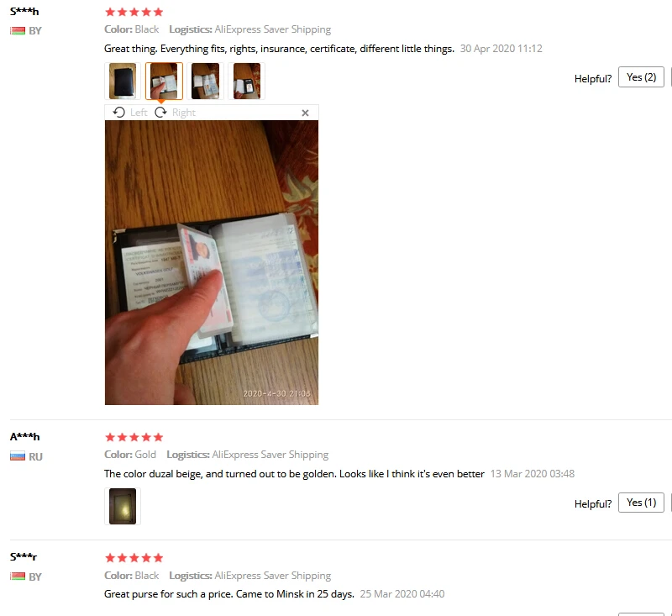Click the five-star rating of A***h
This screenshot has height=616, width=672.
(134, 437)
